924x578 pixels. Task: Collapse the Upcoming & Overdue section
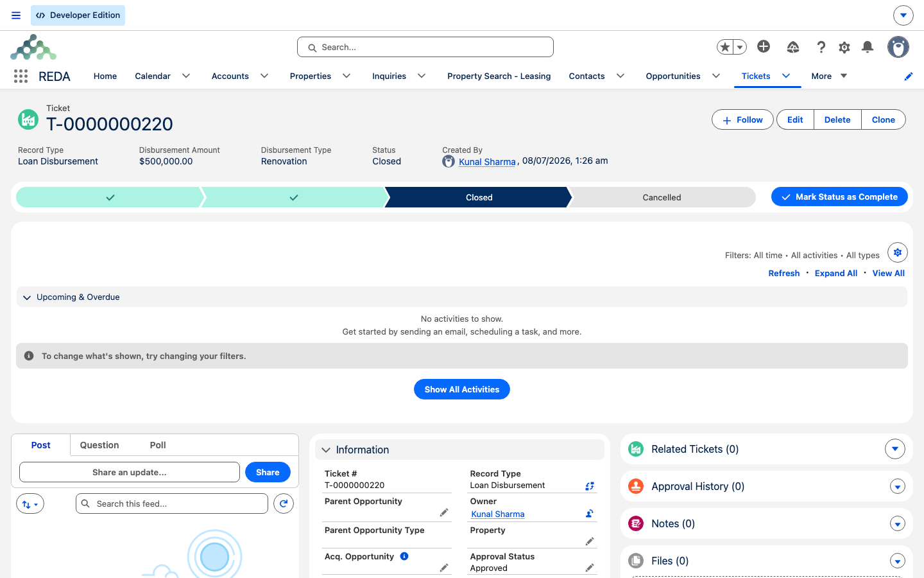pos(27,297)
